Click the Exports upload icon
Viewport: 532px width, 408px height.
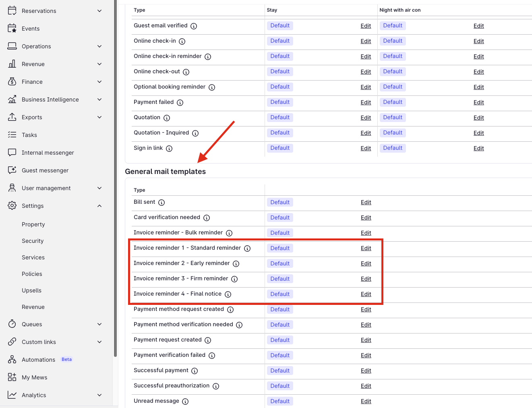point(12,117)
